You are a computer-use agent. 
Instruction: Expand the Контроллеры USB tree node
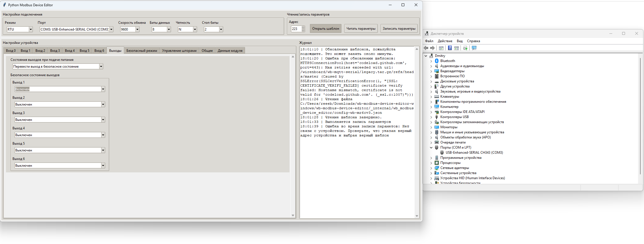pos(431,117)
